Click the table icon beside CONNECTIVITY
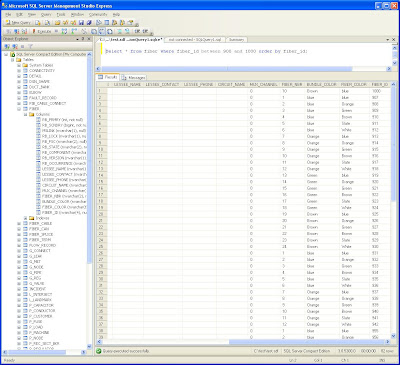The height and width of the screenshot is (365, 400). pyautogui.click(x=25, y=71)
